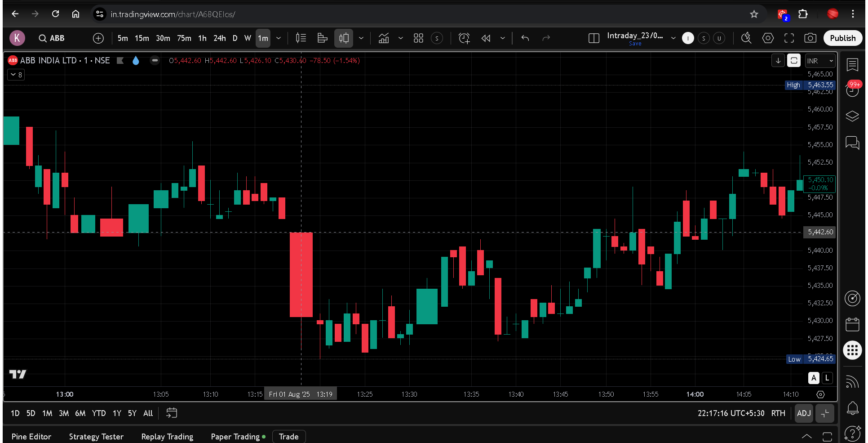This screenshot has height=443, width=868.
Task: Show All date range
Action: [148, 413]
